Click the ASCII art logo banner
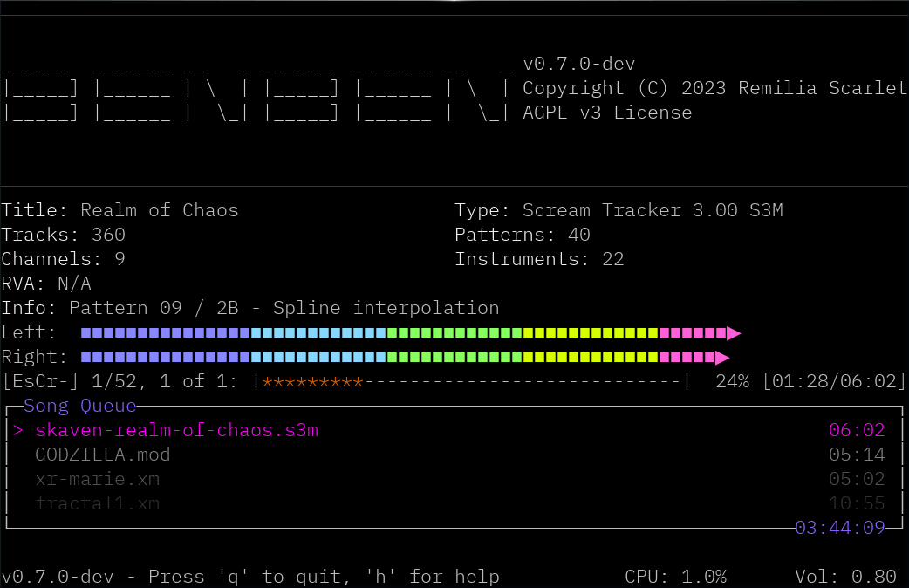This screenshot has width=909, height=588. click(x=256, y=89)
